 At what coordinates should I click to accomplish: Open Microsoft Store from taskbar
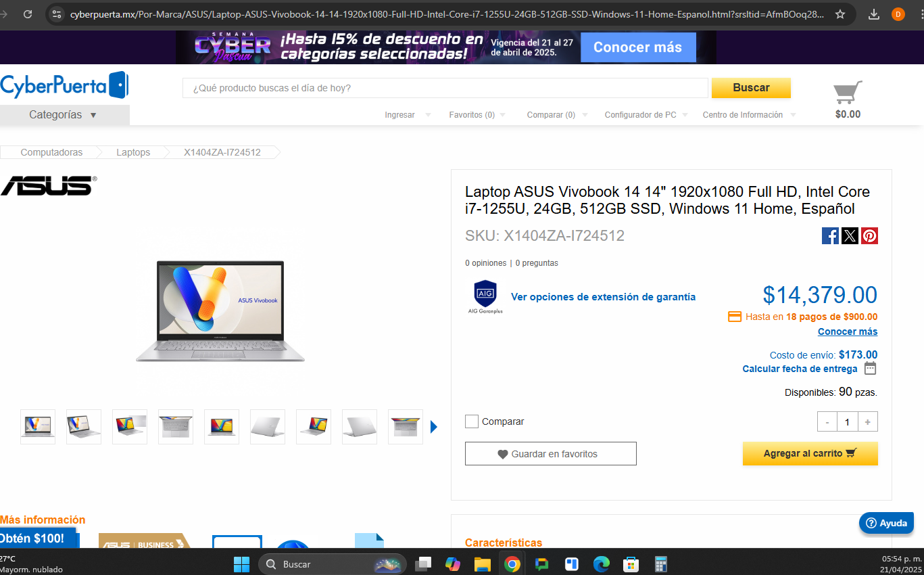click(x=631, y=563)
